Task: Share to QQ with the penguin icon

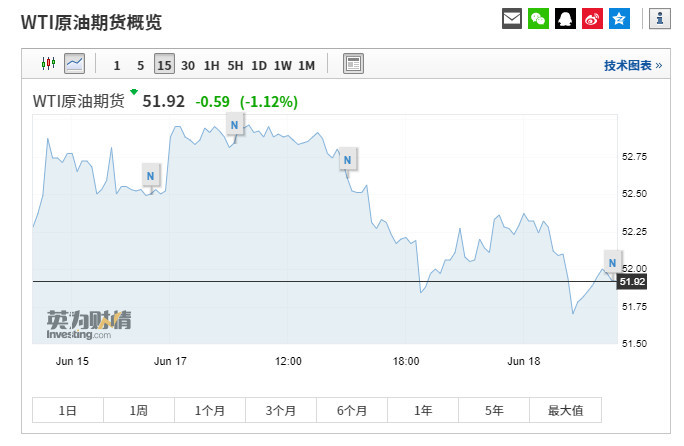Action: tap(565, 19)
